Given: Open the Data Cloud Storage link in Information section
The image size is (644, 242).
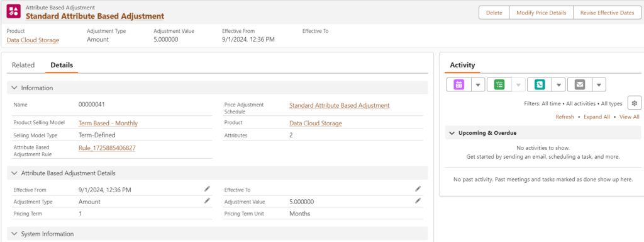Looking at the screenshot, I should [316, 123].
